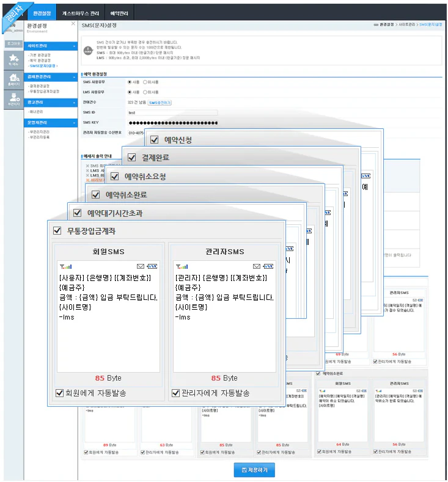
Task: Open 결제환경설정 in the sidebar
Action: point(39,86)
